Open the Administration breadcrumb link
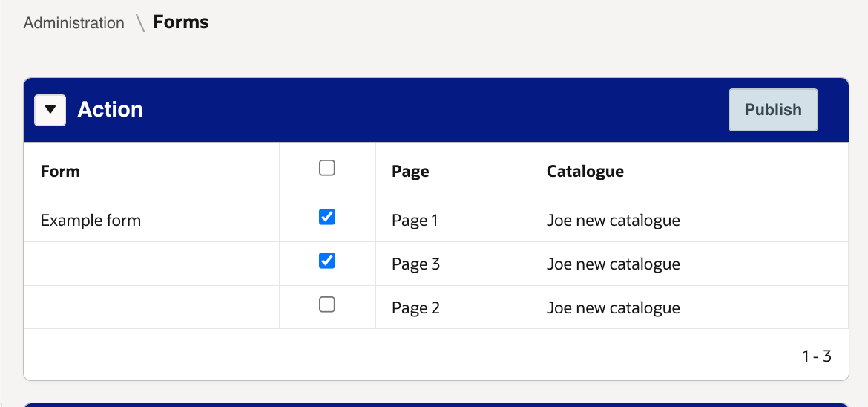Image resolution: width=868 pixels, height=407 pixels. tap(74, 23)
